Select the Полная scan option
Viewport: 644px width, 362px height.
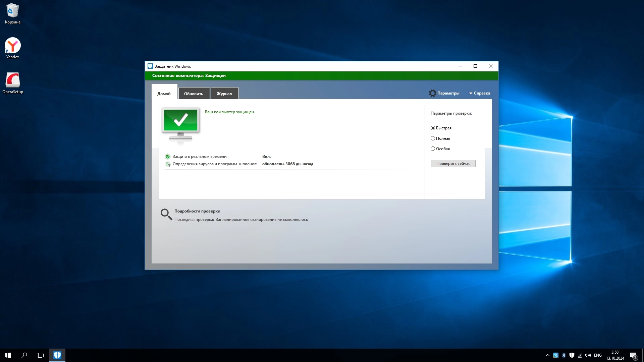433,138
